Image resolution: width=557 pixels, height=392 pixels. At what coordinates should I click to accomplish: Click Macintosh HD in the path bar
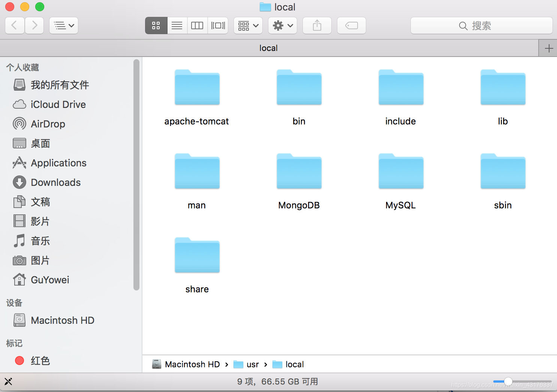coord(186,364)
